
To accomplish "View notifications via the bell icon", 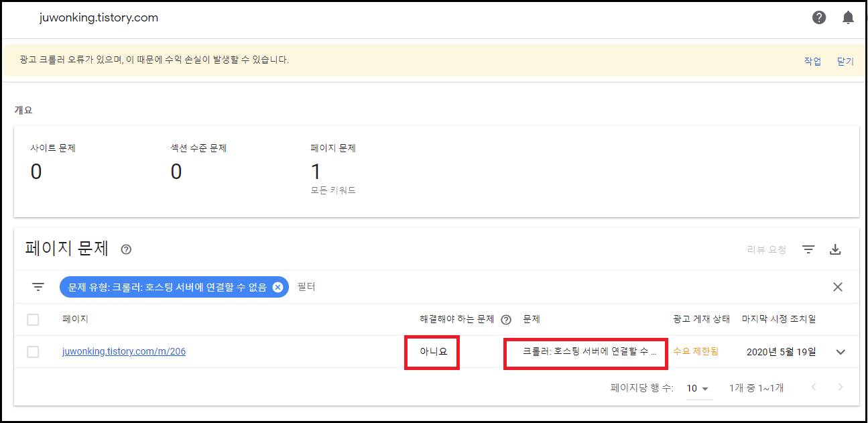I will pyautogui.click(x=848, y=17).
